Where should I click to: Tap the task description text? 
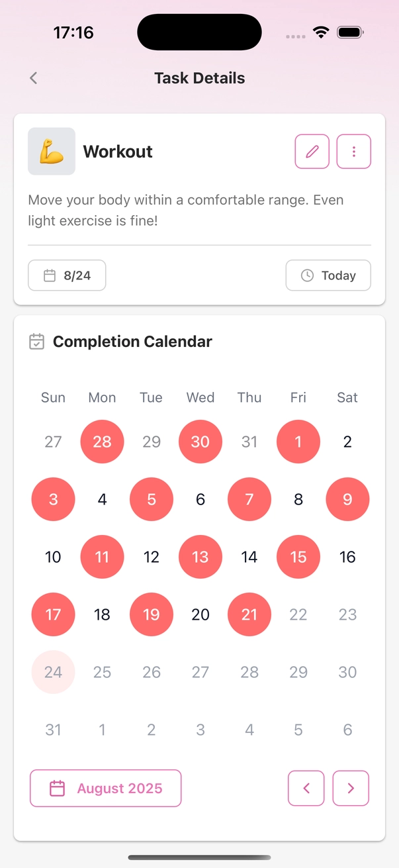(x=185, y=210)
